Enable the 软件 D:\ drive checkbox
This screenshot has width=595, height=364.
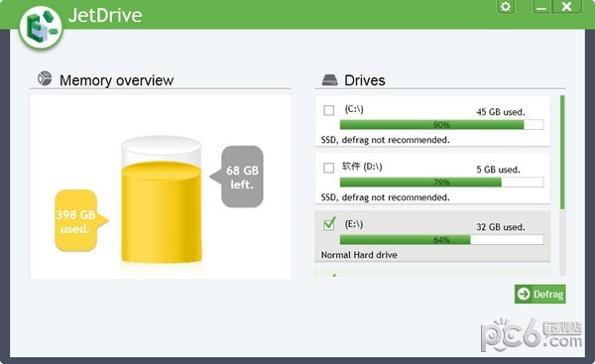pos(328,168)
